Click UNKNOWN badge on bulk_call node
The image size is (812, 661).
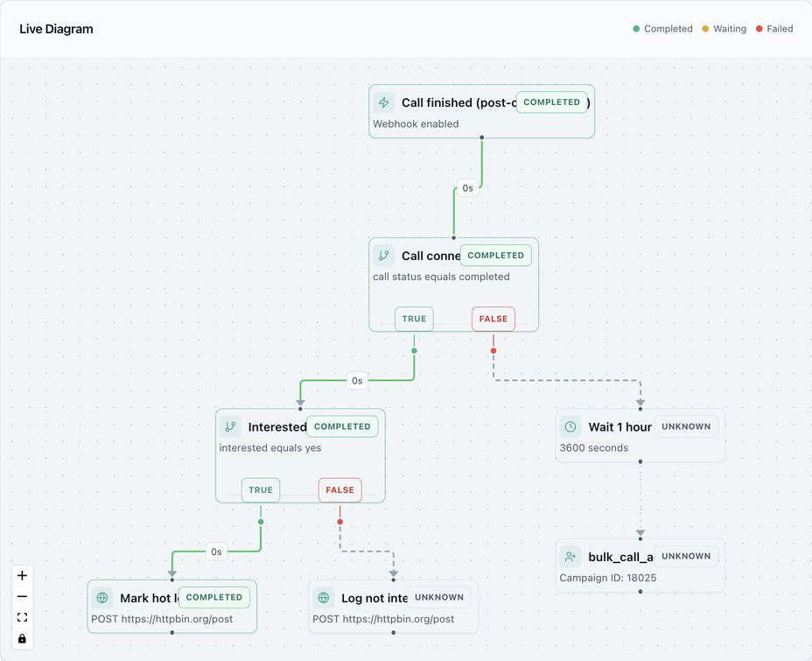click(x=686, y=556)
